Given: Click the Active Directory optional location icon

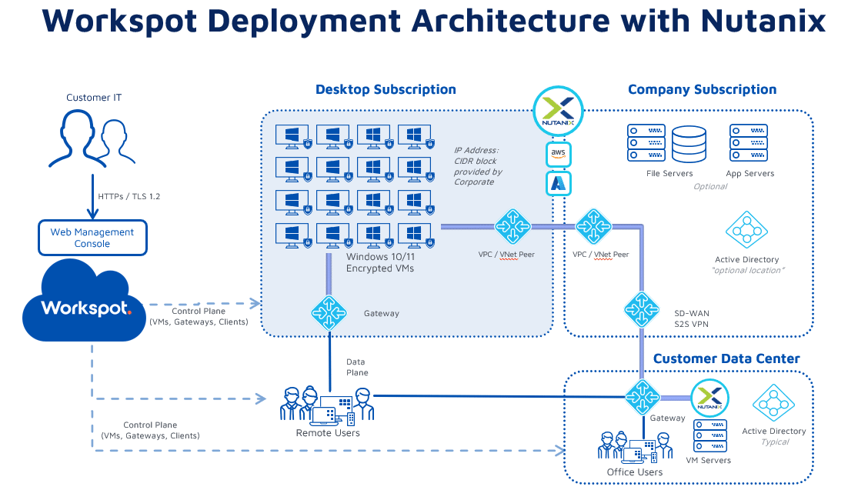Looking at the screenshot, I should click(746, 230).
